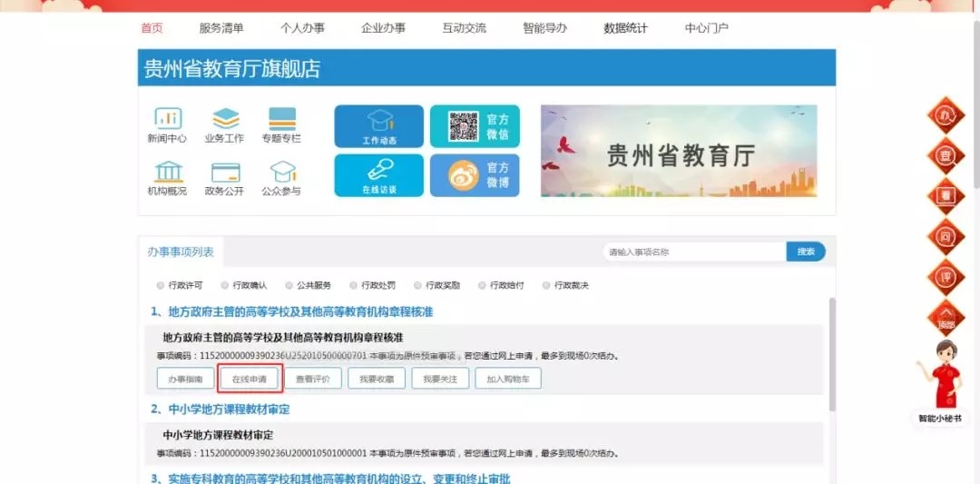Switch to the 办事事项列表 tab
This screenshot has width=980, height=484.
pyautogui.click(x=181, y=252)
